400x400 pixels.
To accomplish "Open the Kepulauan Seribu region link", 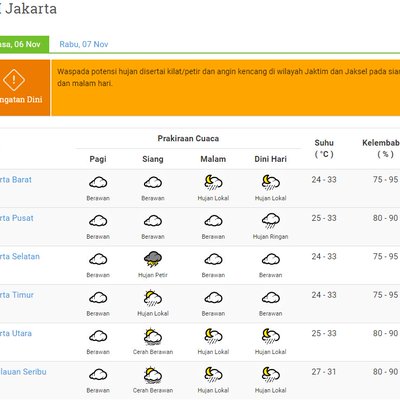I will click(x=23, y=372).
